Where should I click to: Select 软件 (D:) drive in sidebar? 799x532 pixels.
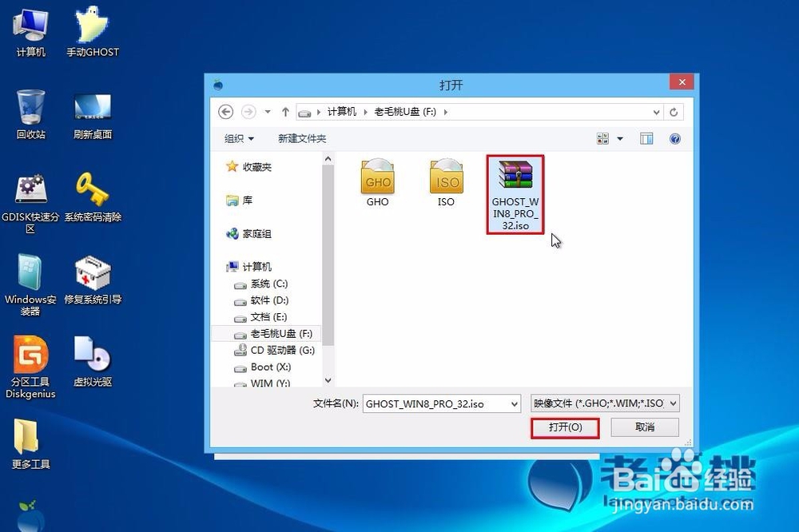coord(261,300)
